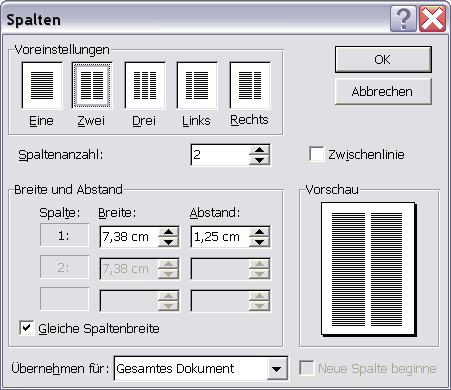Image resolution: width=451 pixels, height=390 pixels.
Task: Click the Breite field showing 7,38 cm for column 1
Action: tap(129, 237)
